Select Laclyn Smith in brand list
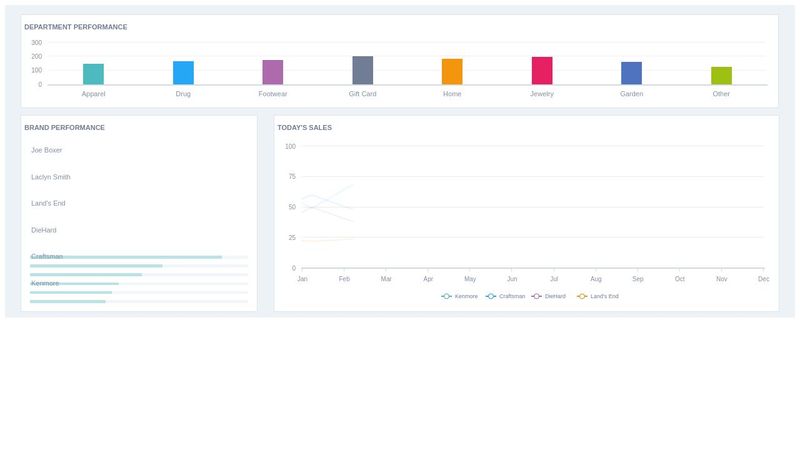The image size is (800, 450). pyautogui.click(x=51, y=177)
